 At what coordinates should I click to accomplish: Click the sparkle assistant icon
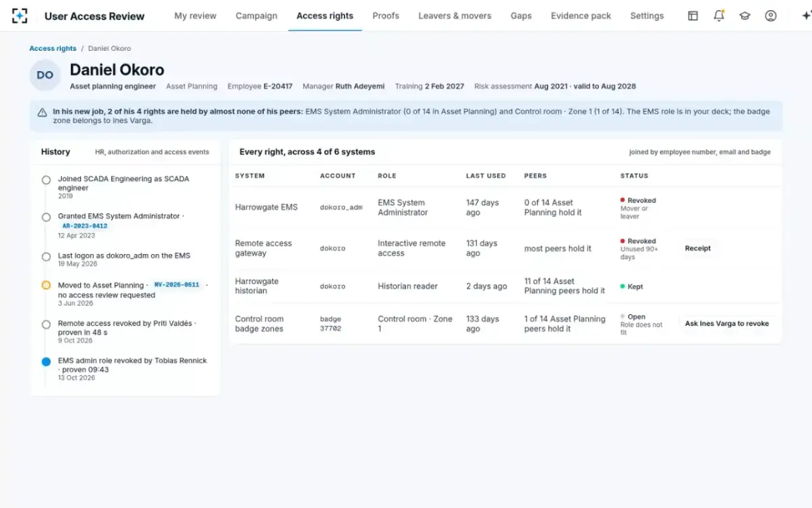(x=806, y=16)
